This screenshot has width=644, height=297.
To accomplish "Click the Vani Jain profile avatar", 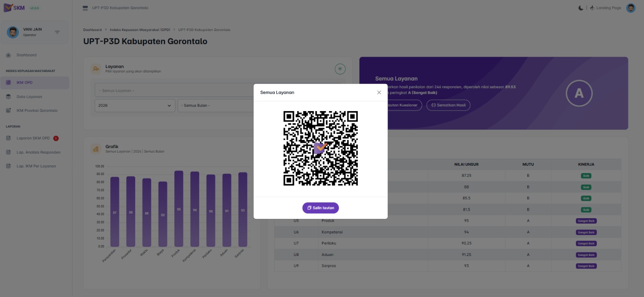I will [x=13, y=32].
